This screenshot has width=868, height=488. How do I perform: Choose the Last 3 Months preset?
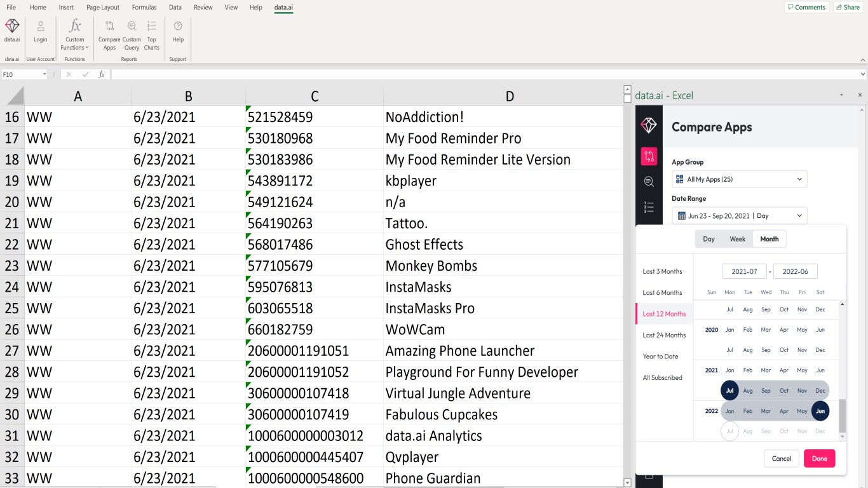point(663,271)
